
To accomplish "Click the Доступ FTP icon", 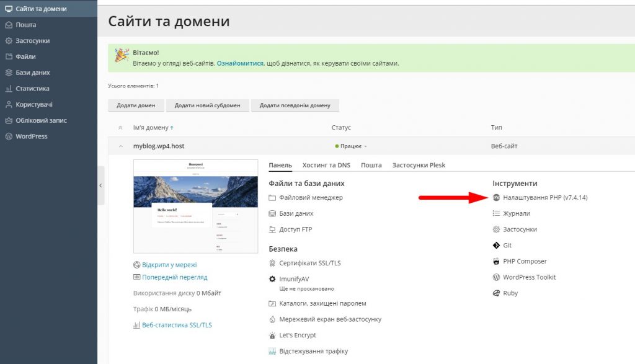I will pos(272,229).
